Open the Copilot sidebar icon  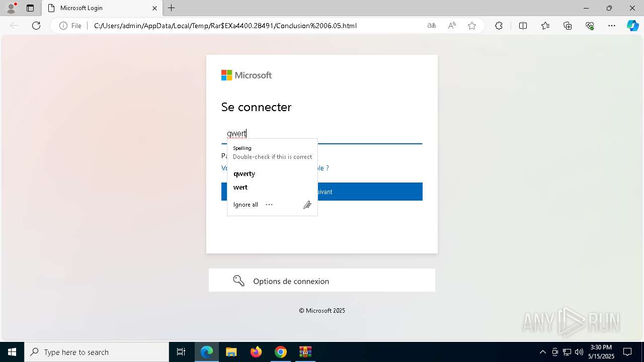pos(632,26)
